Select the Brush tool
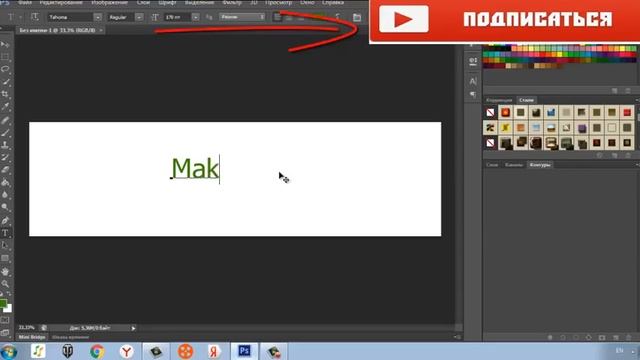This screenshot has height=360, width=640. click(x=5, y=133)
